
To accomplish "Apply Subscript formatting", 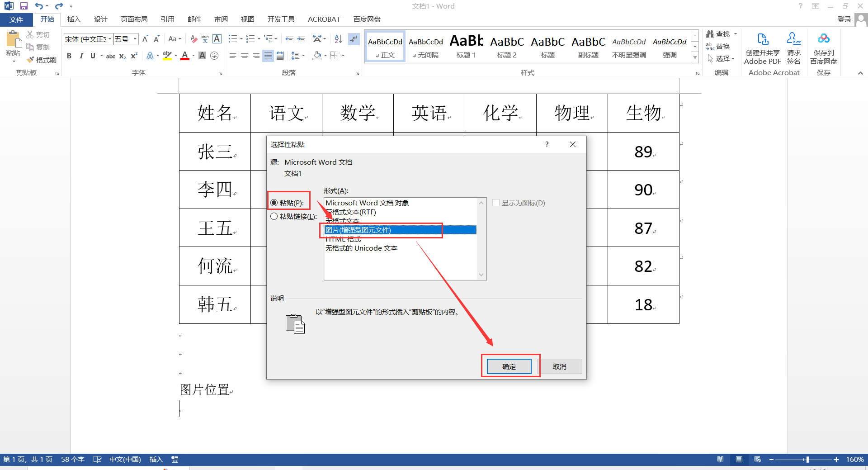I will [x=123, y=56].
